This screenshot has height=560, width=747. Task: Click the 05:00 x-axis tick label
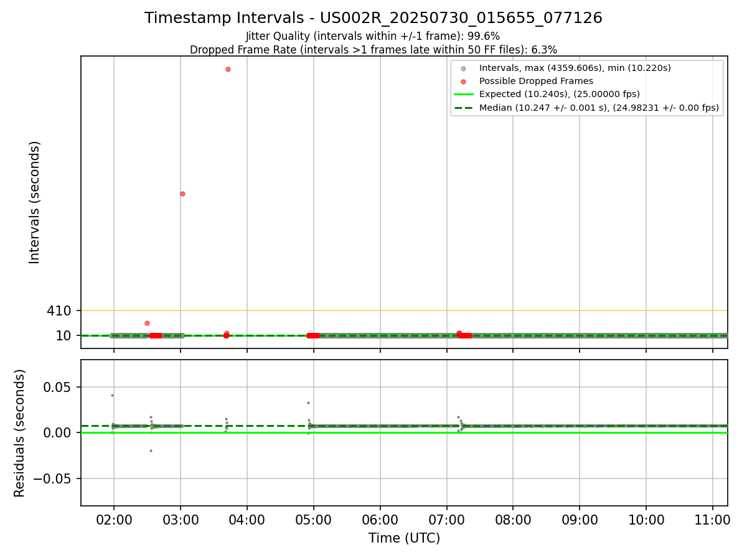point(314,520)
